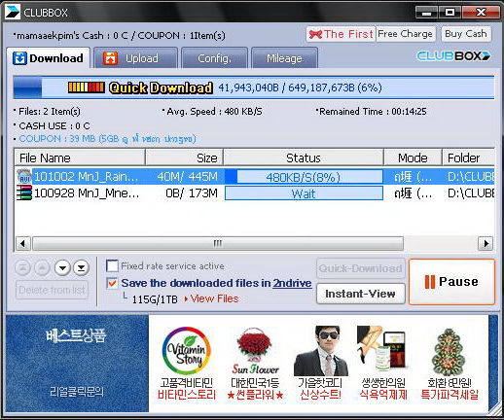The image size is (504, 420).
Task: Click the CLUBBOX logo at top right
Action: tap(453, 56)
